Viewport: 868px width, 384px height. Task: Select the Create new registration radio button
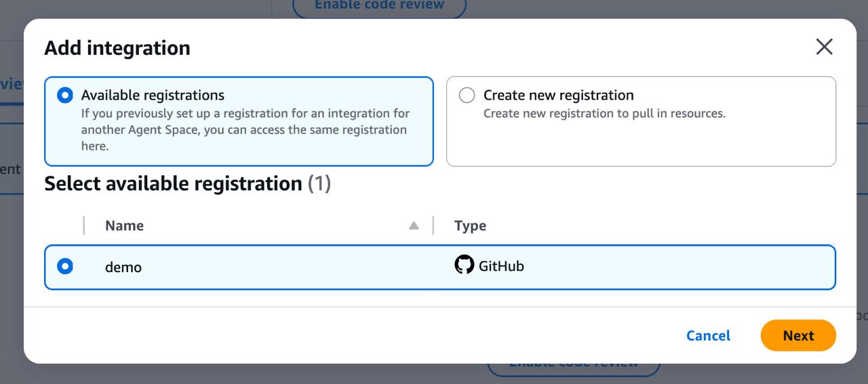(467, 96)
